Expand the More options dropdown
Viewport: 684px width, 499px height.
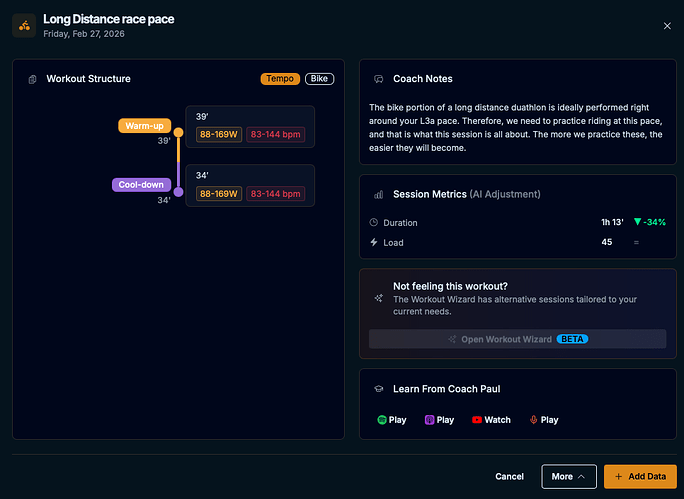coord(568,477)
